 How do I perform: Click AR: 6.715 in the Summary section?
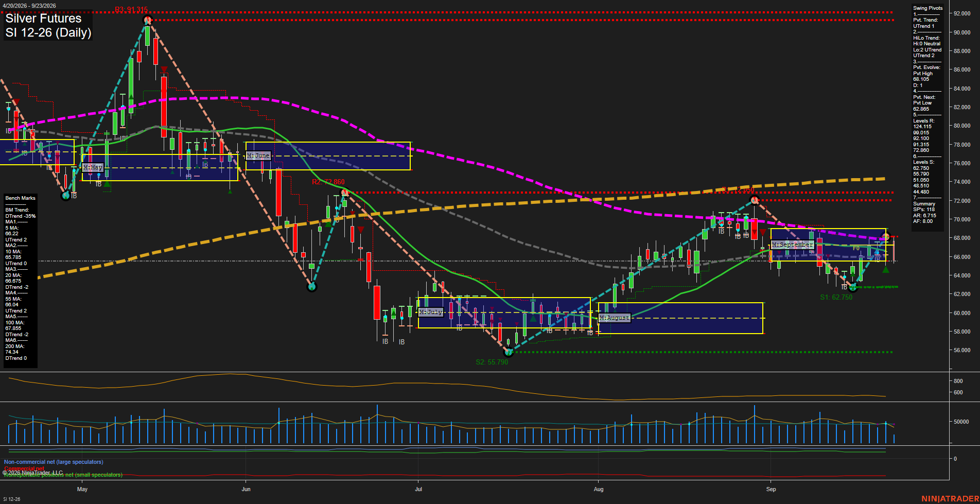tap(924, 216)
